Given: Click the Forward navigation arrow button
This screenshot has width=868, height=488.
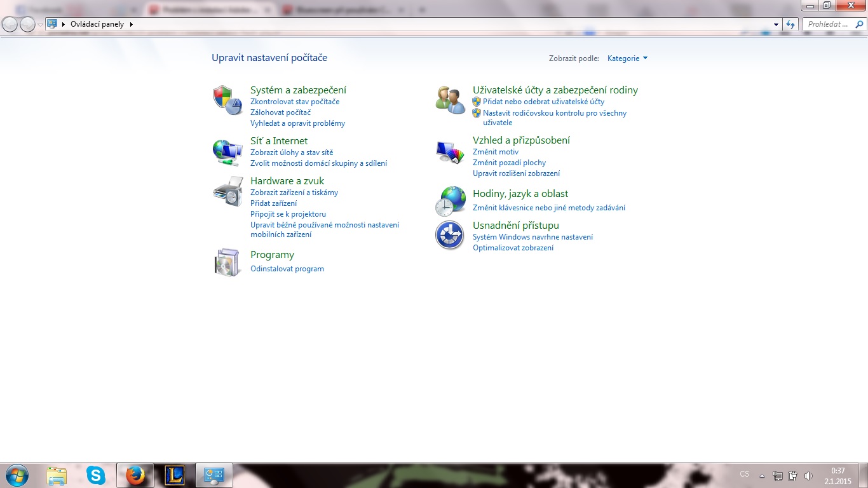Looking at the screenshot, I should (27, 24).
